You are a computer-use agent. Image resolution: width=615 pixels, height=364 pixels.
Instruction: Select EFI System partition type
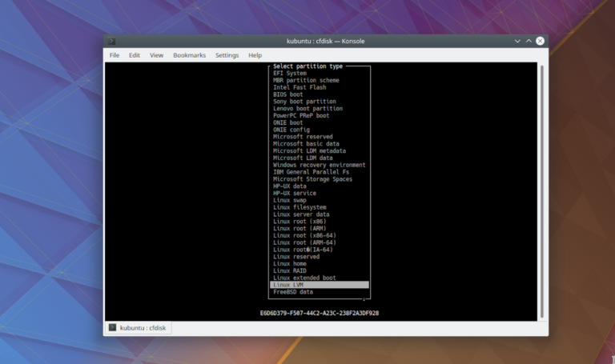pyautogui.click(x=290, y=74)
